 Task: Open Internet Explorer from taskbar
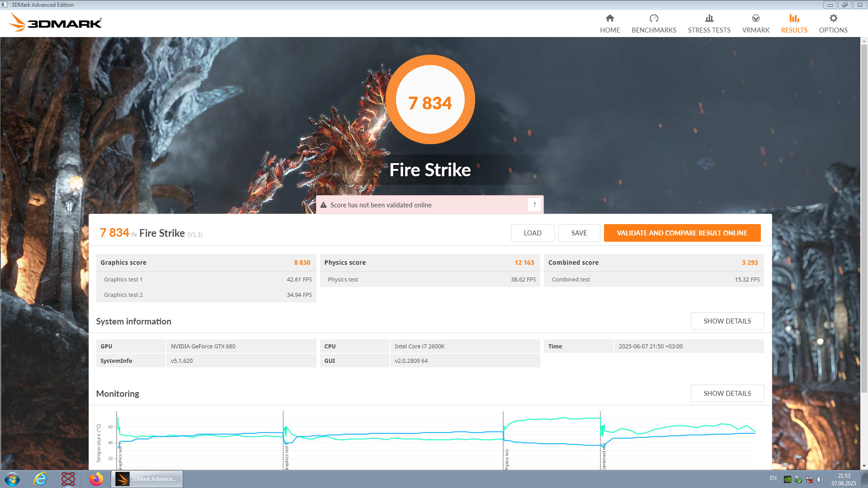pos(40,479)
